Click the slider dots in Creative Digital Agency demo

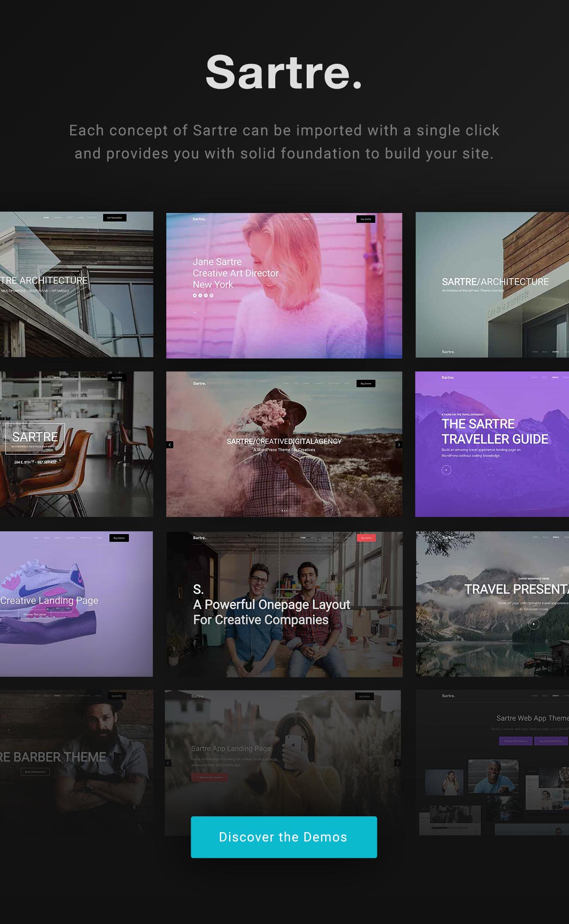coord(284,511)
